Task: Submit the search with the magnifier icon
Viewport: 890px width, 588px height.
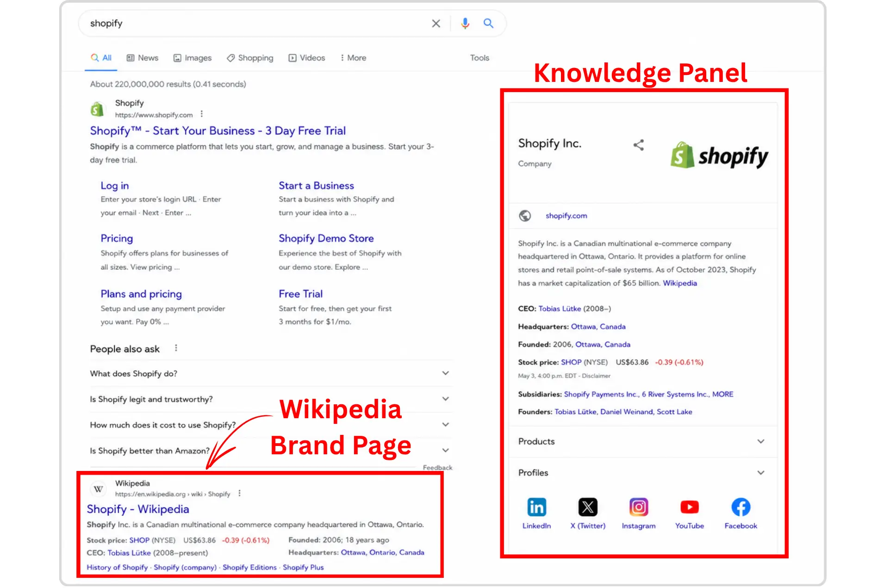Action: (x=488, y=23)
